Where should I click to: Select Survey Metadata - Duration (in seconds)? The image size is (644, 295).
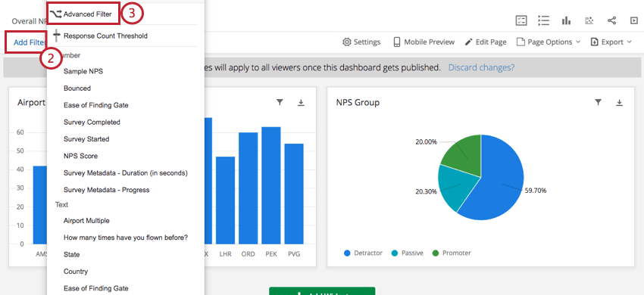click(x=126, y=172)
